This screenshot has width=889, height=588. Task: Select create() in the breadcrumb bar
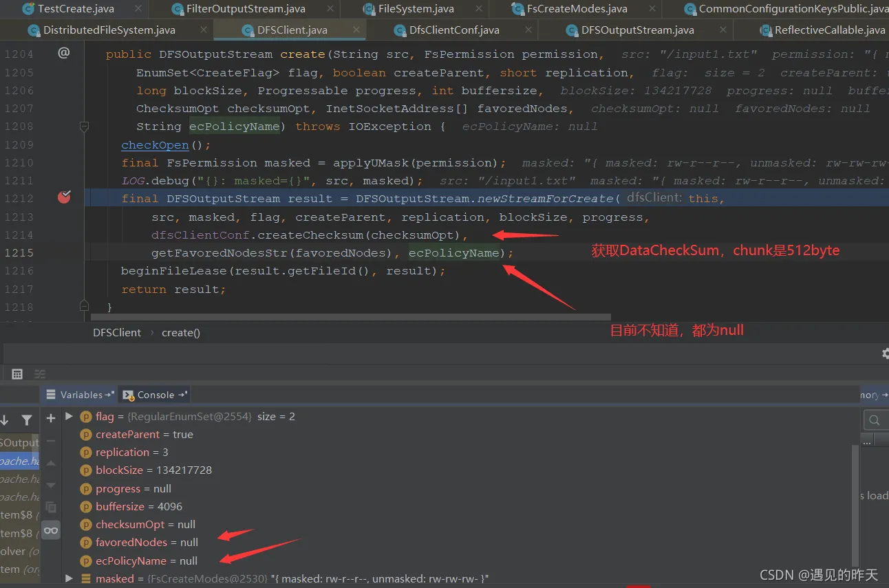click(x=181, y=332)
